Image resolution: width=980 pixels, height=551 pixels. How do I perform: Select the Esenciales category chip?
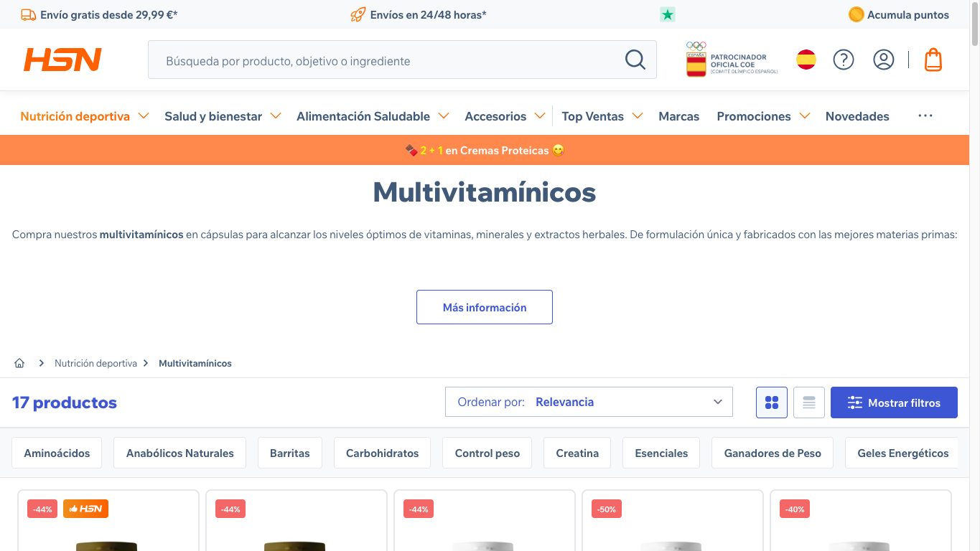(661, 453)
